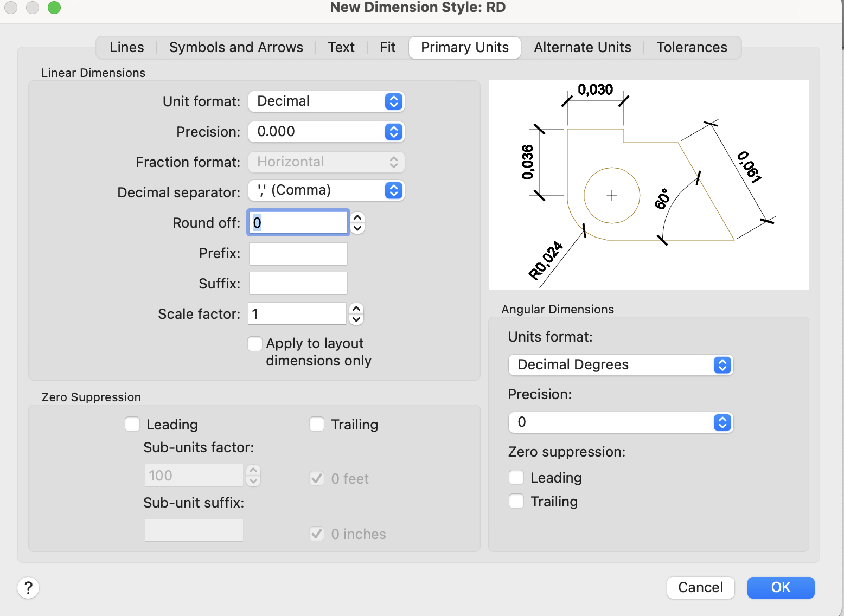Enable Apply to layout dimensions only
This screenshot has height=616, width=844.
pyautogui.click(x=255, y=344)
